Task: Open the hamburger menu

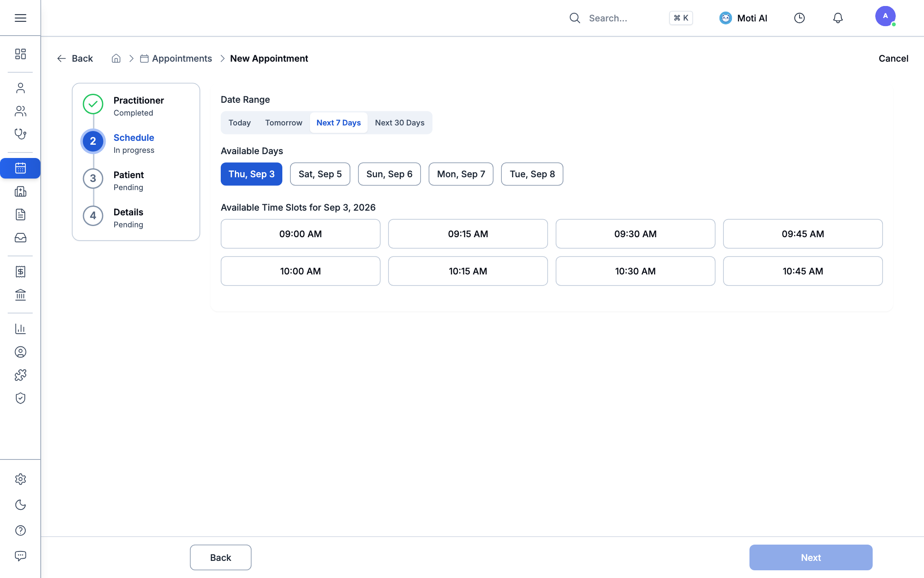Action: tap(20, 18)
